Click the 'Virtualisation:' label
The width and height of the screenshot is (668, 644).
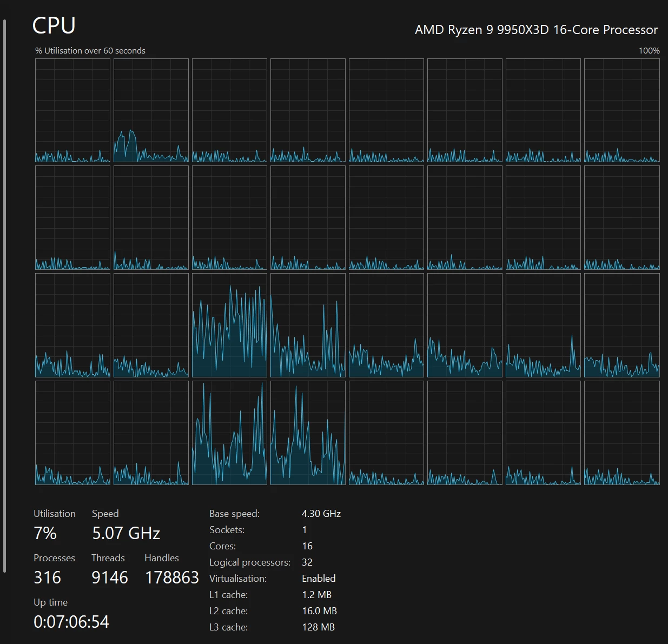coord(238,579)
